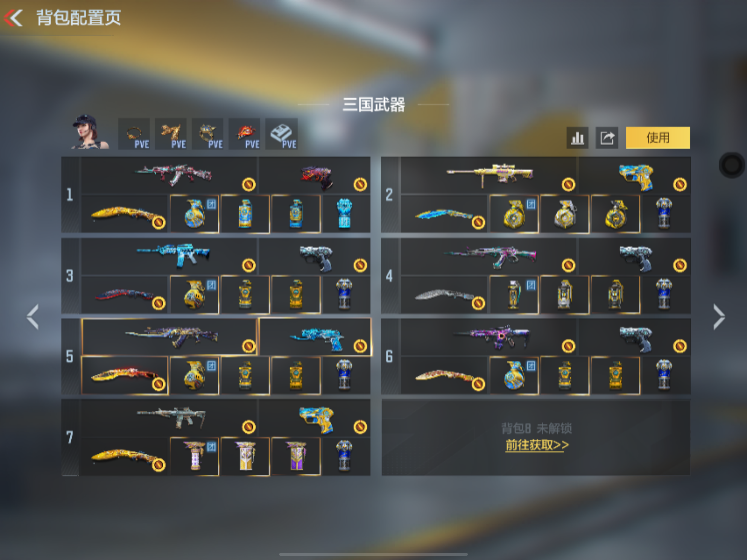747x560 pixels.
Task: Open the gold dragon PVE item slot
Action: point(171,134)
